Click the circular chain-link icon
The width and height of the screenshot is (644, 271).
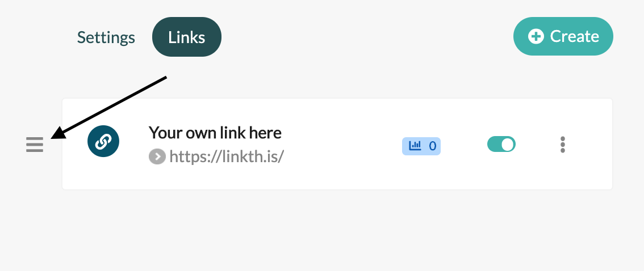tap(103, 141)
